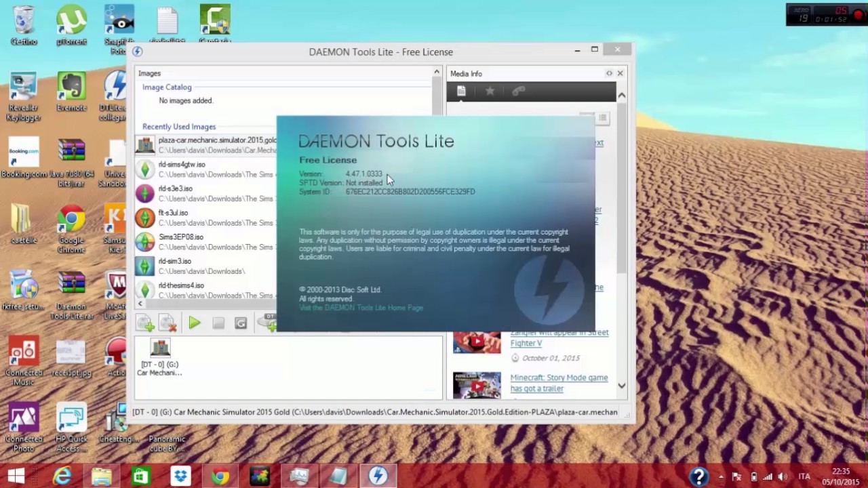Select the [DT - 0] (G:) virtual drive
Screen dimensions: 868x488
pyautogui.click(x=160, y=358)
